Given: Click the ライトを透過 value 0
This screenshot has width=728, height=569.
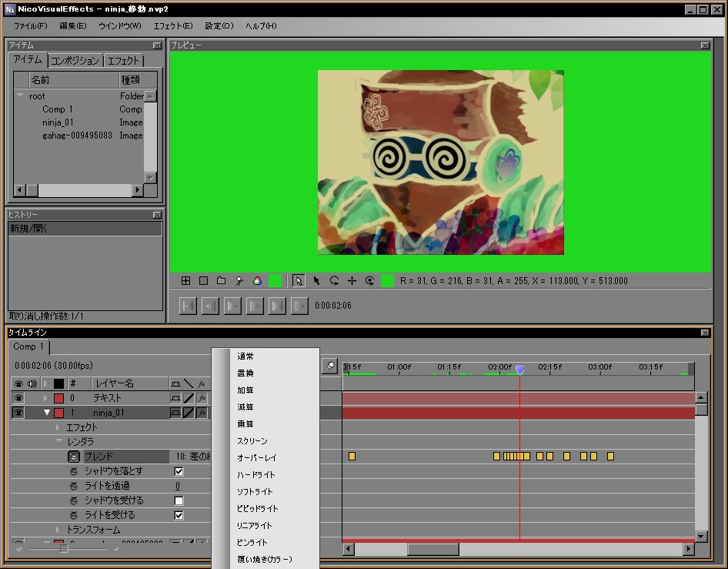Looking at the screenshot, I should 178,486.
